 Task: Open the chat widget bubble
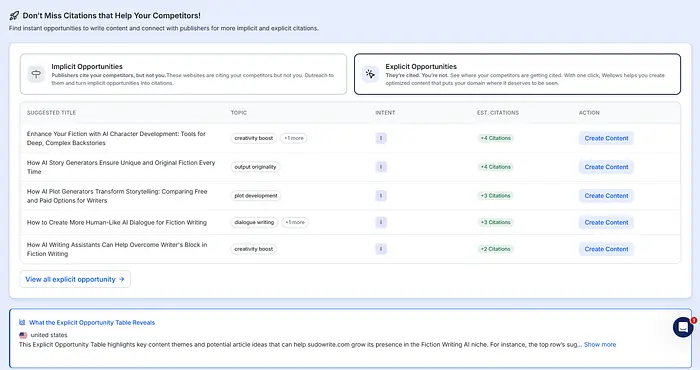[x=683, y=327]
